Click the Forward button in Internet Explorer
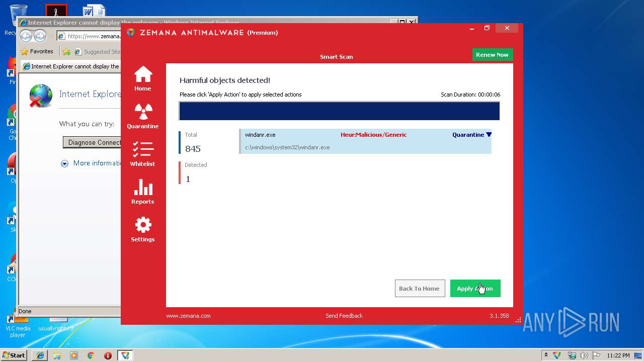 tap(40, 36)
